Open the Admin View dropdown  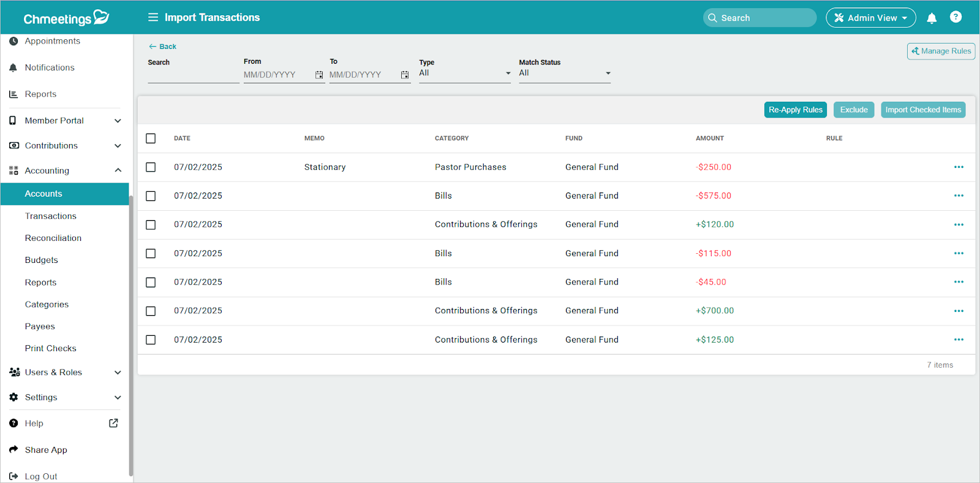870,18
